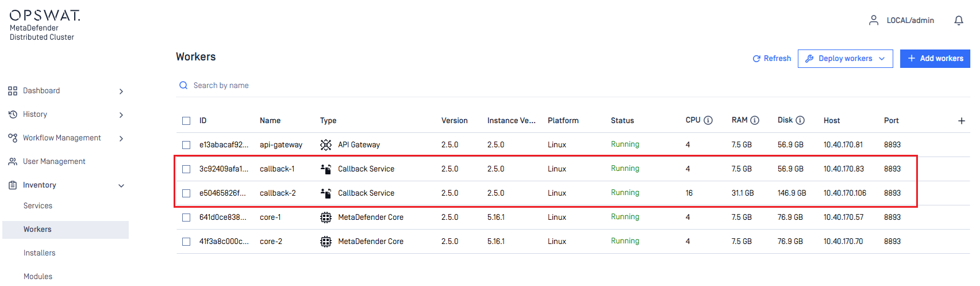The width and height of the screenshot is (980, 286).
Task: Go to the Installers page
Action: [x=40, y=253]
